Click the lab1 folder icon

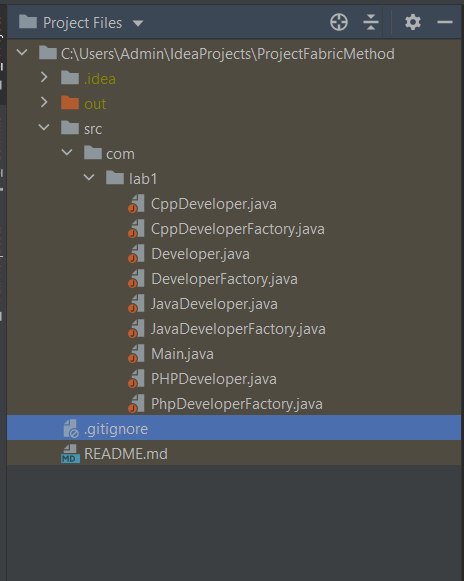pyautogui.click(x=115, y=177)
